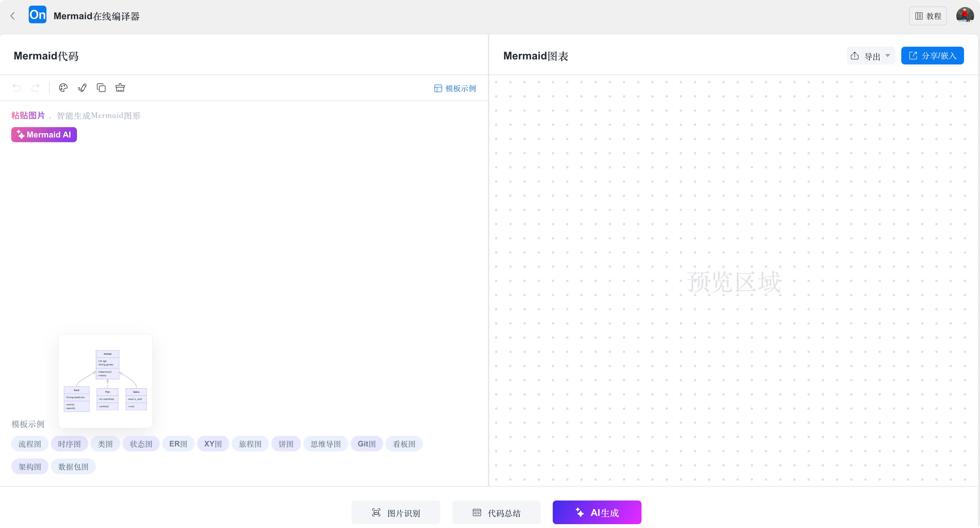Choose the 旅程图 template
This screenshot has height=528, width=980.
pos(250,444)
